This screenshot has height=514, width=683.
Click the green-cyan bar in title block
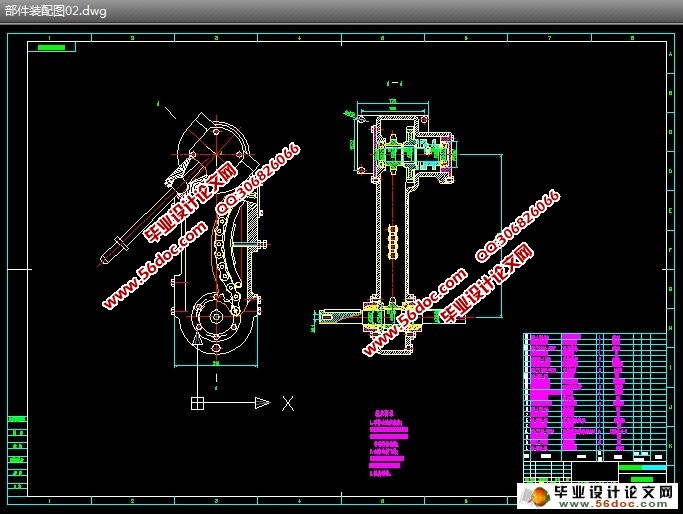tap(642, 467)
